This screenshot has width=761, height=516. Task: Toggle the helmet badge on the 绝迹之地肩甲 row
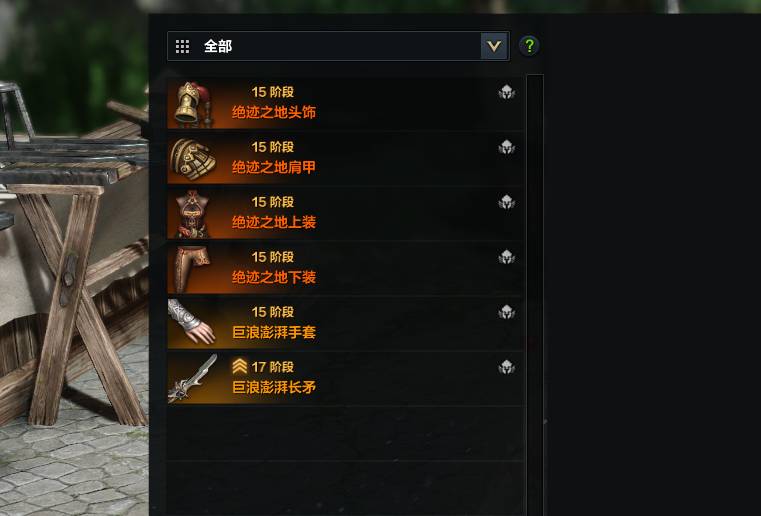(506, 147)
